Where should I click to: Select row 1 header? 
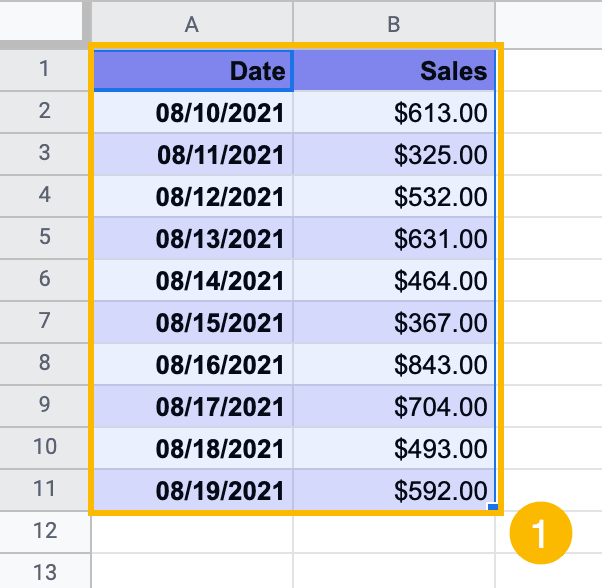tap(44, 70)
